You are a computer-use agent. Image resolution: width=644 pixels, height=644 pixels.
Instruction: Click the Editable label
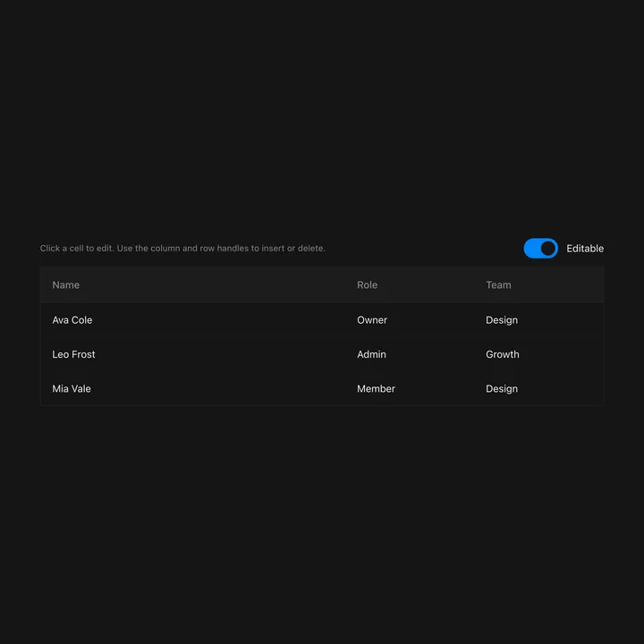[x=585, y=249]
